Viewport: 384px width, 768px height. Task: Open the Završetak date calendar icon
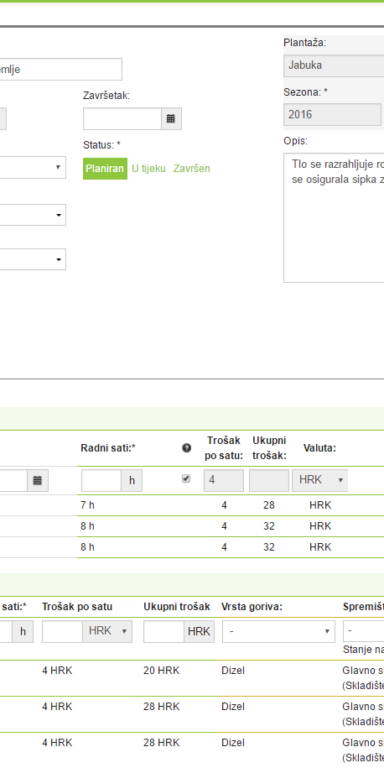point(171,119)
